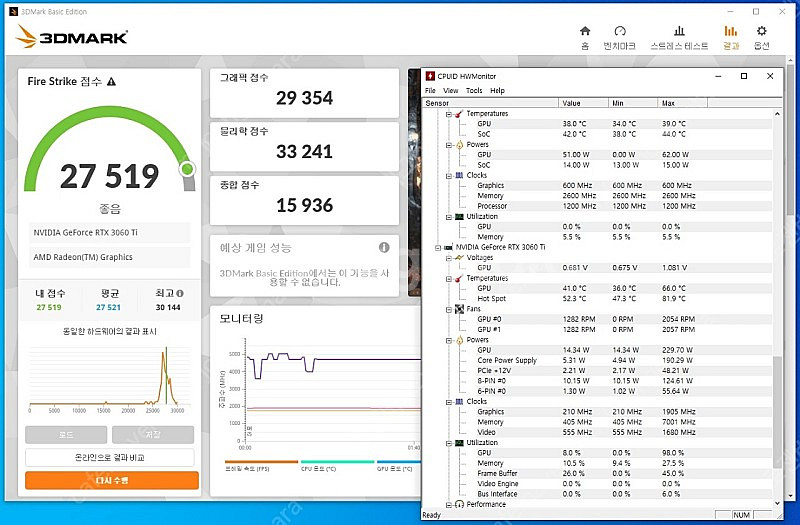Collapse the Performance group
Image resolution: width=800 pixels, height=525 pixels.
[448, 505]
